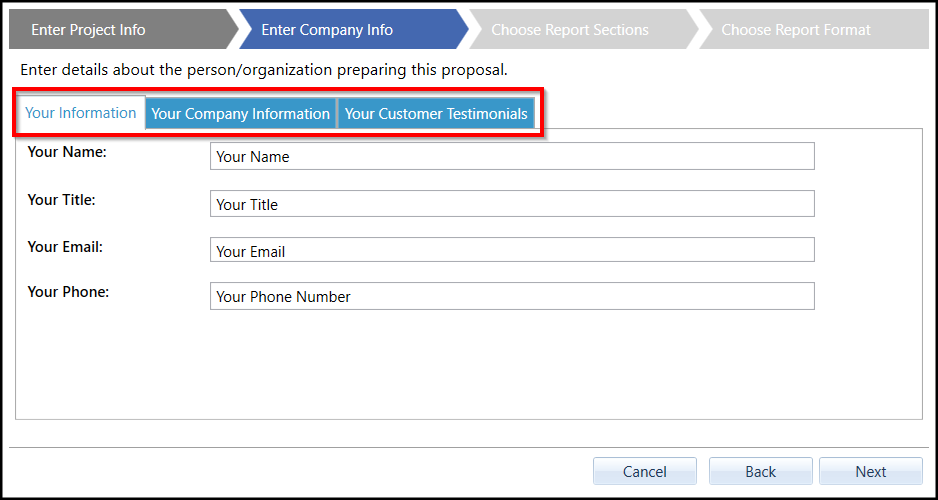Click into the Your Name text field
The width and height of the screenshot is (938, 500).
(x=512, y=156)
